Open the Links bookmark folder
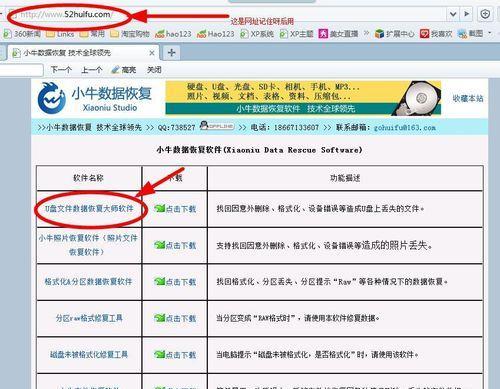 (x=60, y=34)
